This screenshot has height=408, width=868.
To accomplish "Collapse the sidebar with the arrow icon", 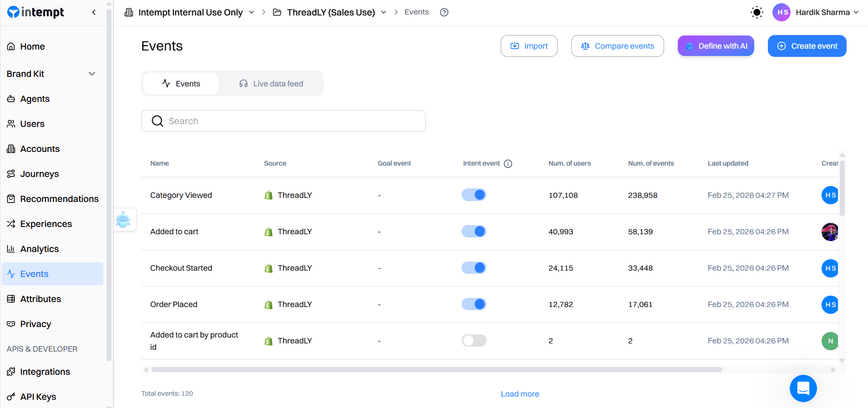I will [94, 12].
